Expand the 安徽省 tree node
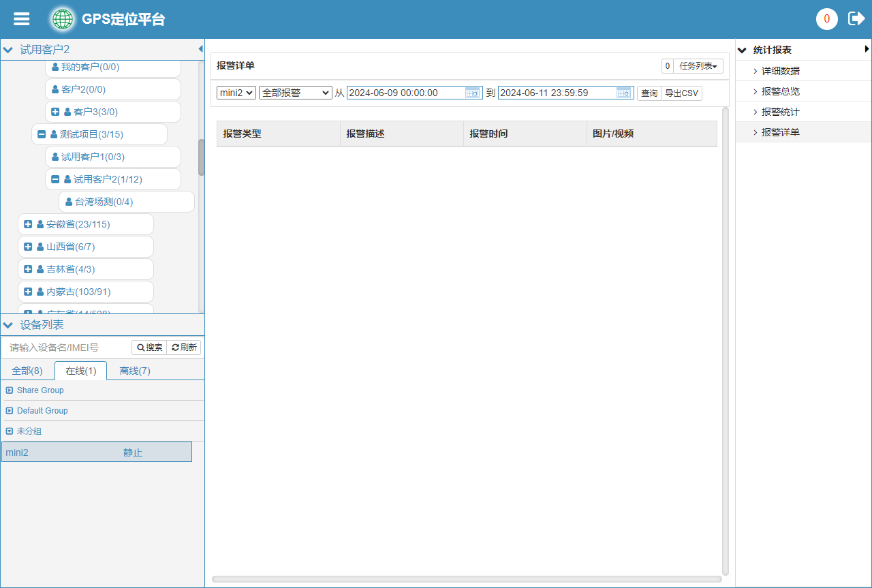 [x=28, y=224]
